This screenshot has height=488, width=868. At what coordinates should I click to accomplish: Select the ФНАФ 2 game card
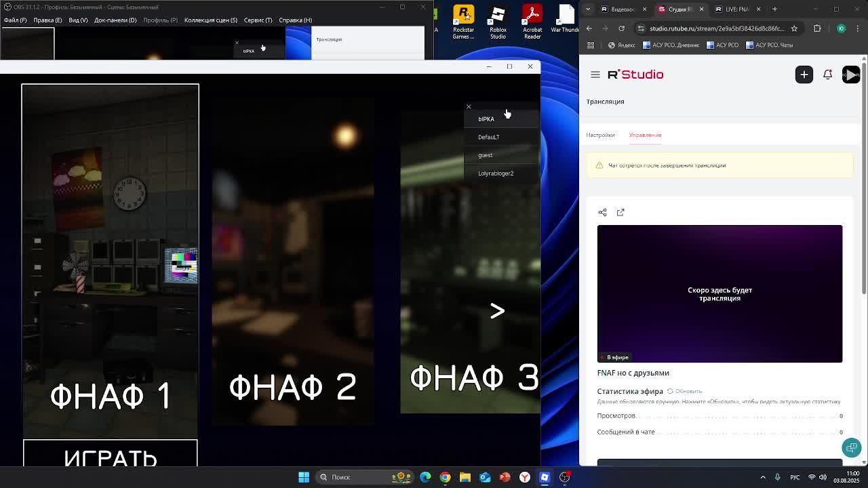tap(293, 261)
